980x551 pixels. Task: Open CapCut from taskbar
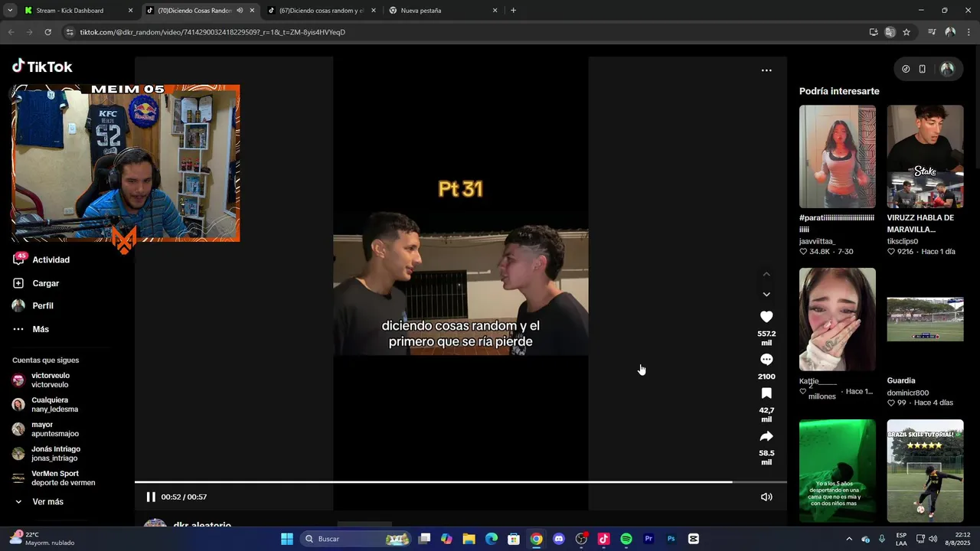[693, 539]
